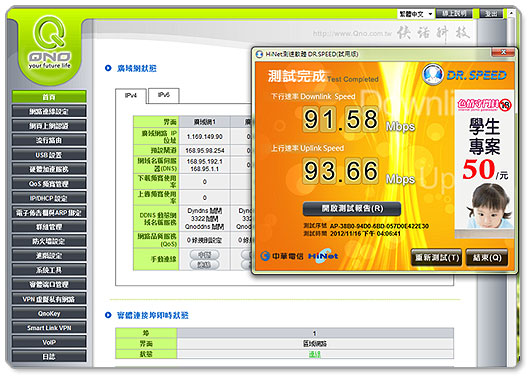Click the 重新測試(T) retest button

point(437,258)
